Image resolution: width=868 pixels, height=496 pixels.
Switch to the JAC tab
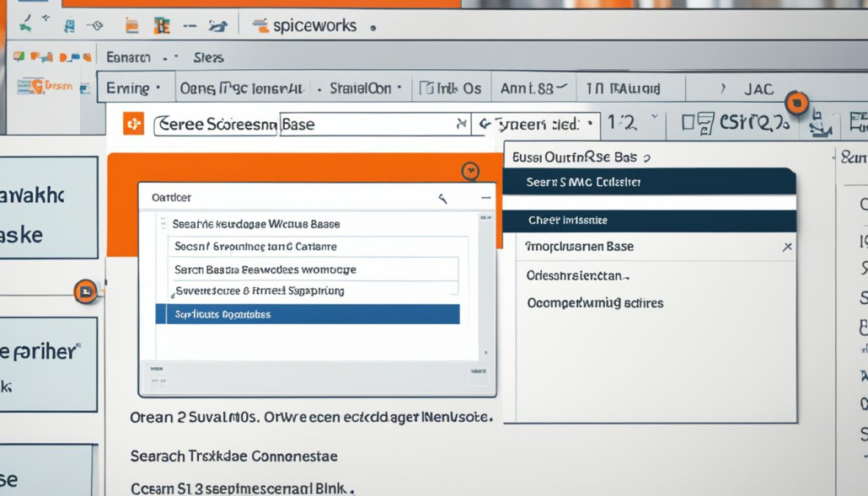point(758,88)
